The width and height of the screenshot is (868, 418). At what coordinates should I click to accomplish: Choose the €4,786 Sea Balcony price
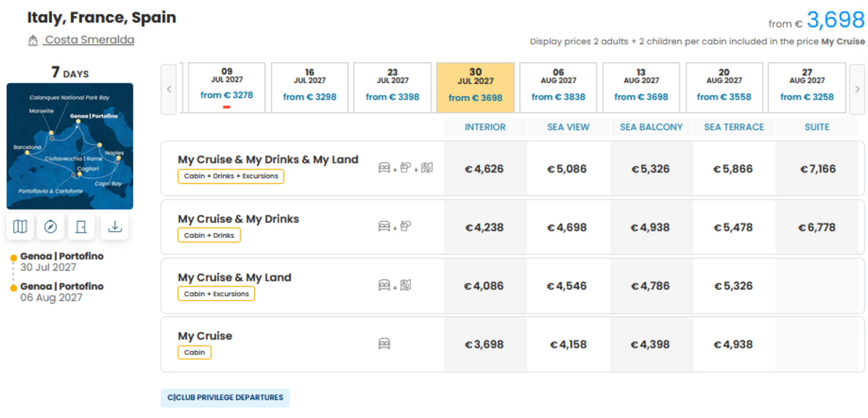point(651,286)
